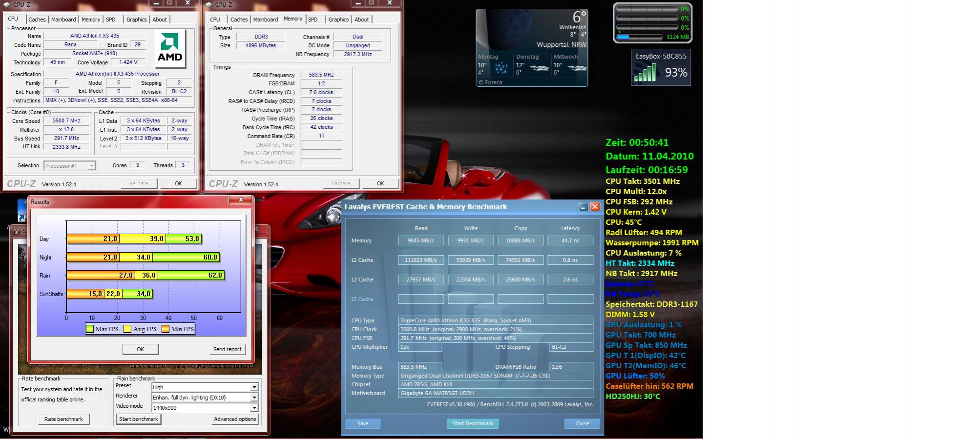This screenshot has width=980, height=439.
Task: Click the Dienstag cloud icon in the weather gadget
Action: [539, 68]
